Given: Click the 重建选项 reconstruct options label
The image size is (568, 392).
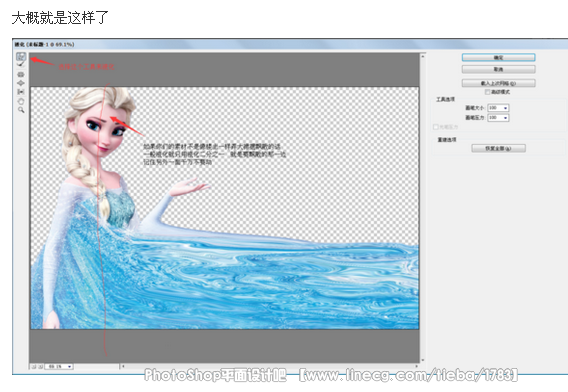Looking at the screenshot, I should pyautogui.click(x=447, y=140).
